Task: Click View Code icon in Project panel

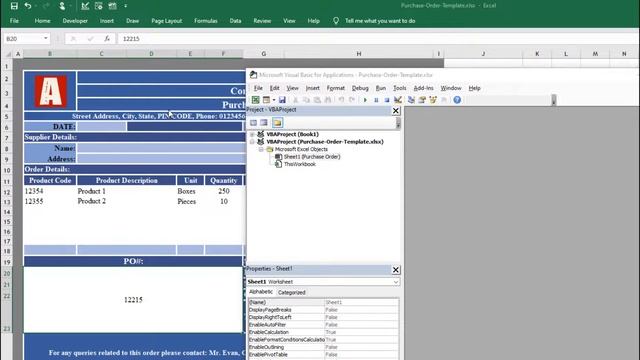Action: click(x=253, y=123)
